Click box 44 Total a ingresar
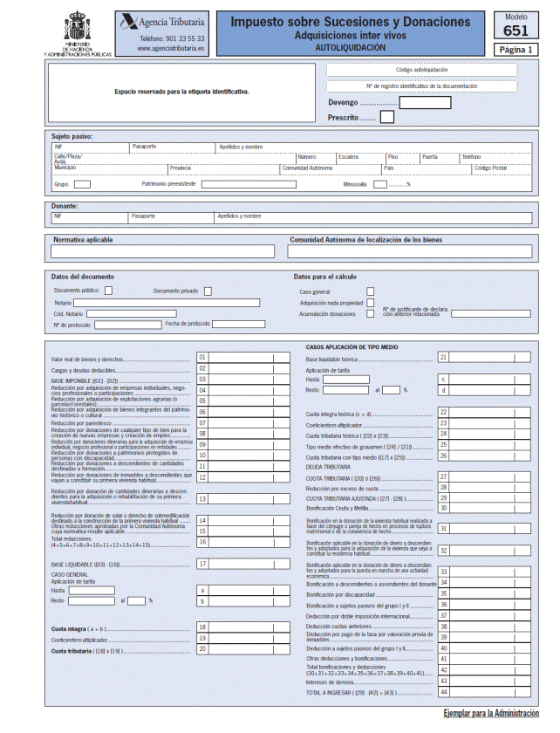This screenshot has height=733, width=560. tap(490, 692)
